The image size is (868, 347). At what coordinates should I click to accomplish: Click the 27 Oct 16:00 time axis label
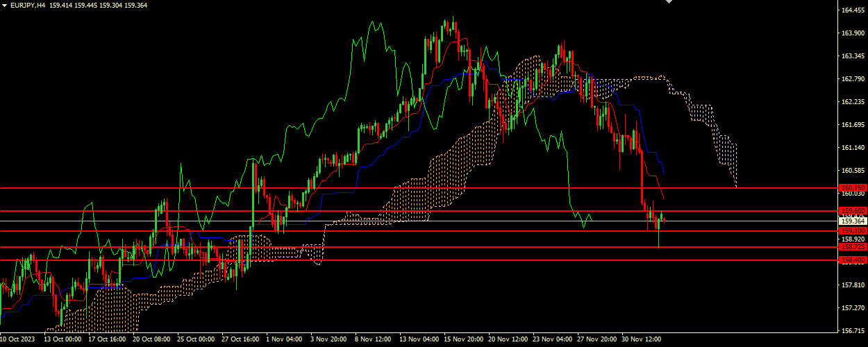pos(240,340)
